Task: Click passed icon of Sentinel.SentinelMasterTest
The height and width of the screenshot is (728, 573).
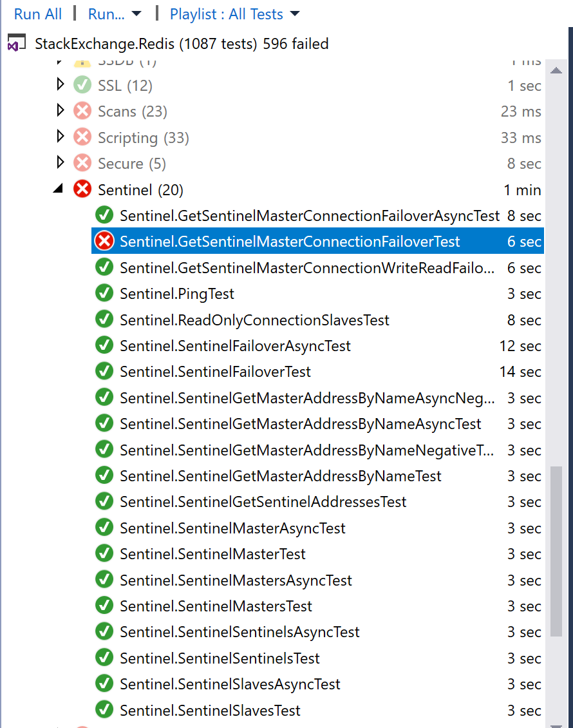Action: point(104,553)
